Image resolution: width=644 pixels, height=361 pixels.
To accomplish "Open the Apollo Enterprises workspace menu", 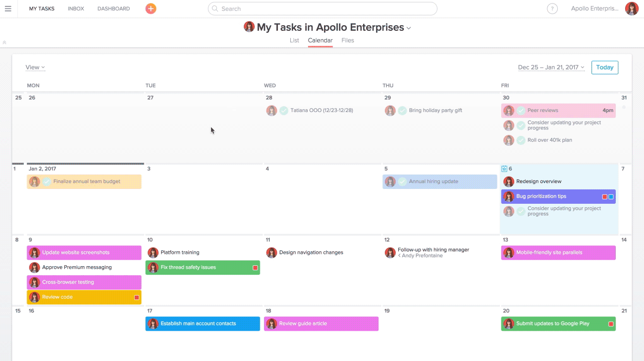I will click(595, 8).
